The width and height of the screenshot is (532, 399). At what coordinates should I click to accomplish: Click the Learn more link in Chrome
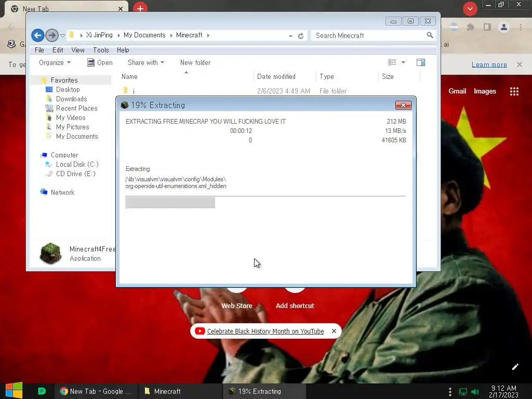[x=489, y=64]
